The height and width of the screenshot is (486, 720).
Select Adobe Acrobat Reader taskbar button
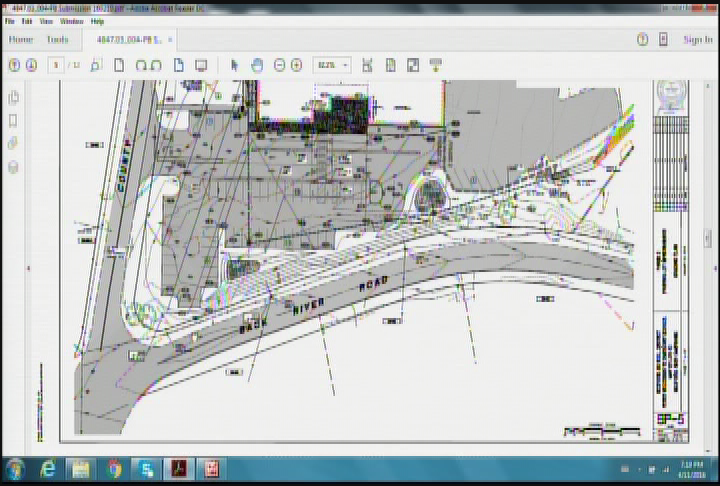click(179, 469)
